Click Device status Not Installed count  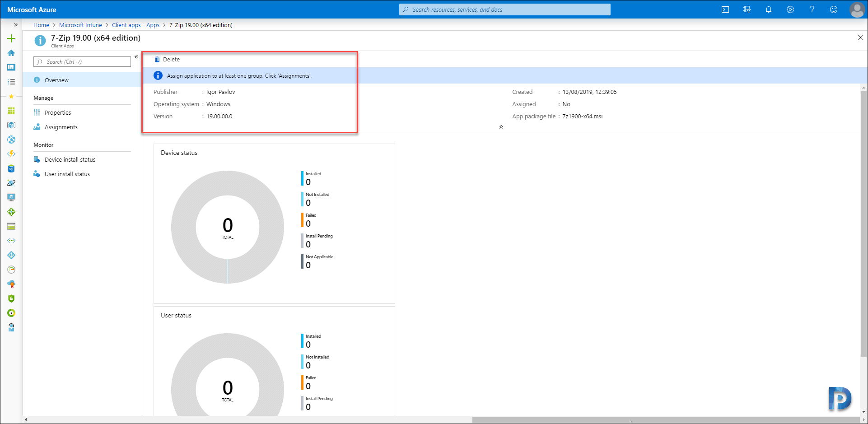[x=308, y=203]
